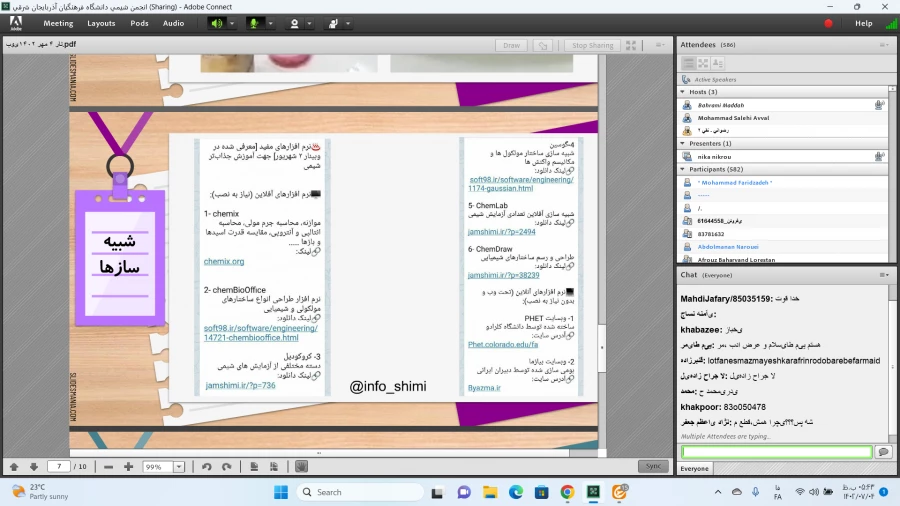Rotate the document counterclockwise
Screen dimensions: 900x506
point(207,466)
